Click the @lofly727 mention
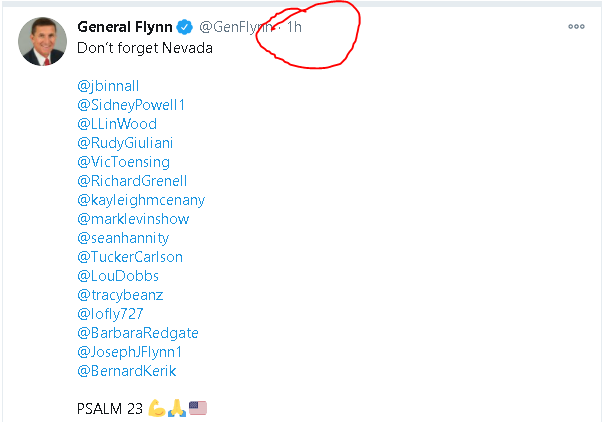The image size is (609, 422). 110,314
